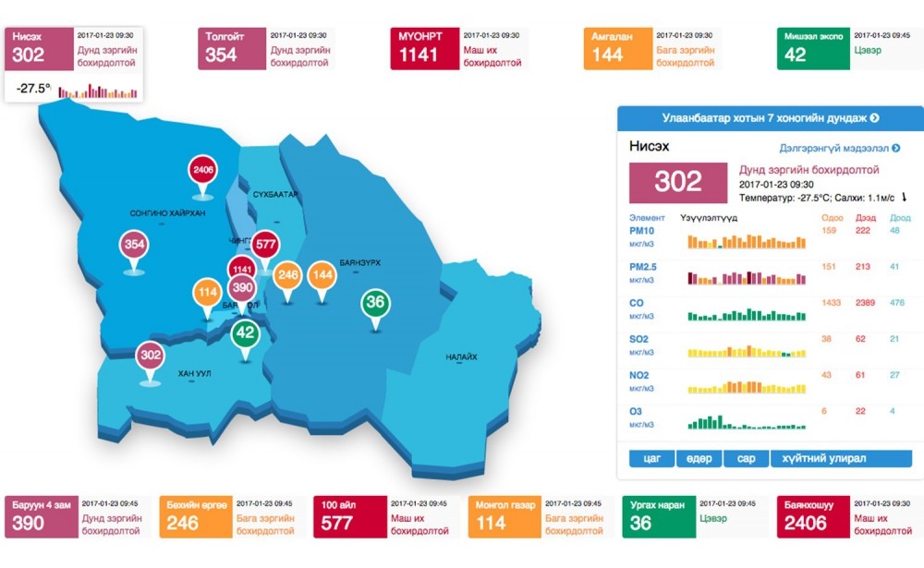The width and height of the screenshot is (924, 568).
Task: Click the O3 bar chart
Action: tap(747, 422)
